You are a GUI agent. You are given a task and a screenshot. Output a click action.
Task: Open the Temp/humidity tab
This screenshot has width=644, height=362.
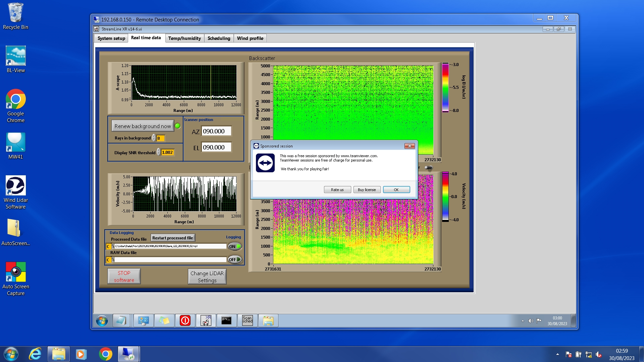pos(184,38)
